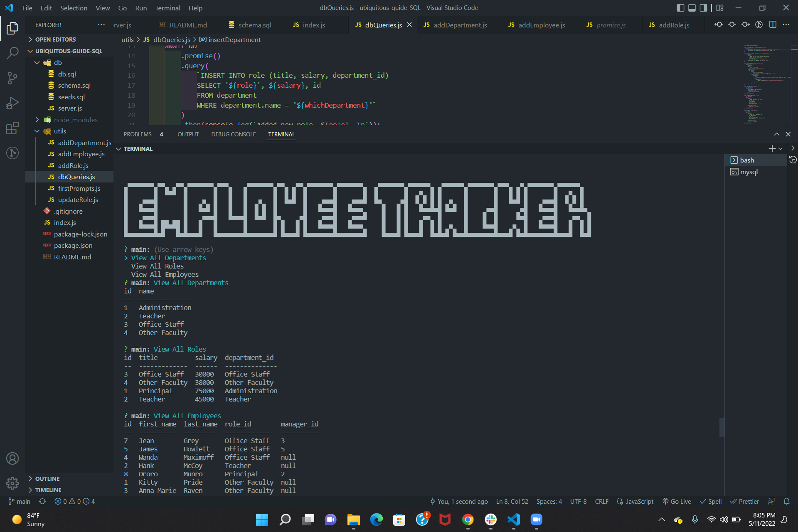Open the Accounts icon in activity bar
Viewport: 798px width, 532px height.
(x=12, y=458)
